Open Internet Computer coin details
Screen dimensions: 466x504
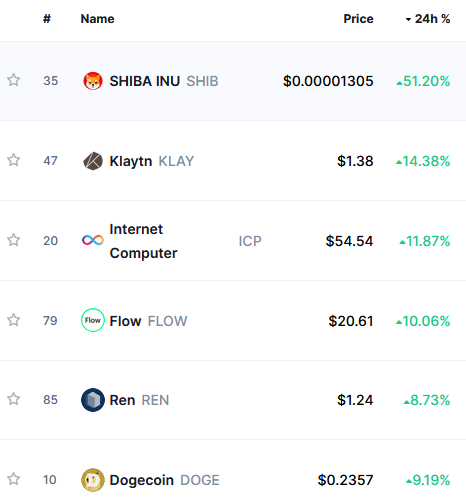click(143, 241)
